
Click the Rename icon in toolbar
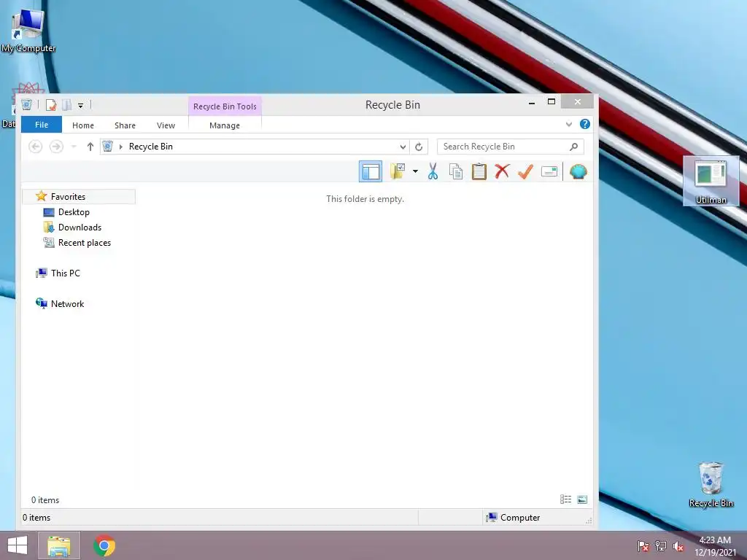(549, 171)
